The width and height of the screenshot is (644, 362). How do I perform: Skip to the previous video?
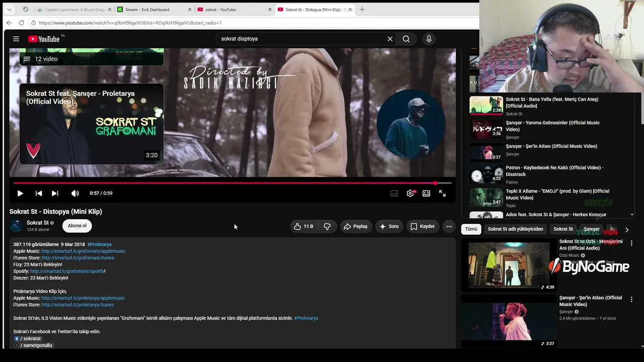pyautogui.click(x=39, y=193)
